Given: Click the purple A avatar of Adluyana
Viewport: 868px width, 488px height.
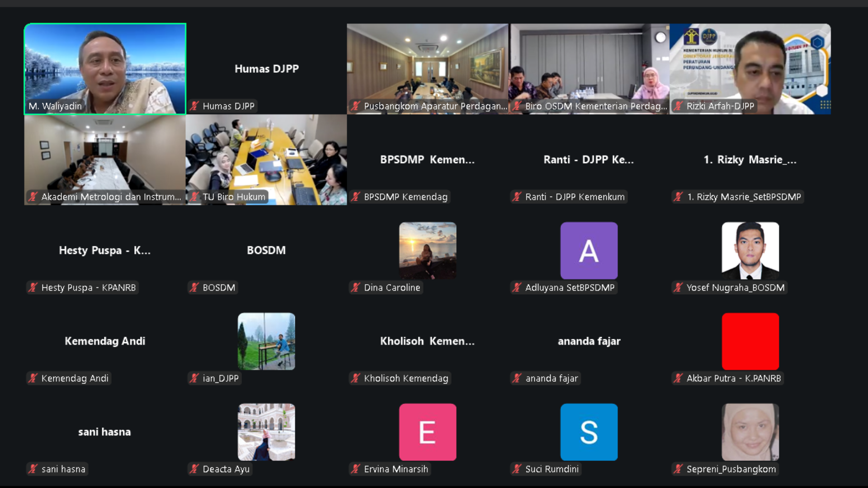Looking at the screenshot, I should pyautogui.click(x=589, y=250).
